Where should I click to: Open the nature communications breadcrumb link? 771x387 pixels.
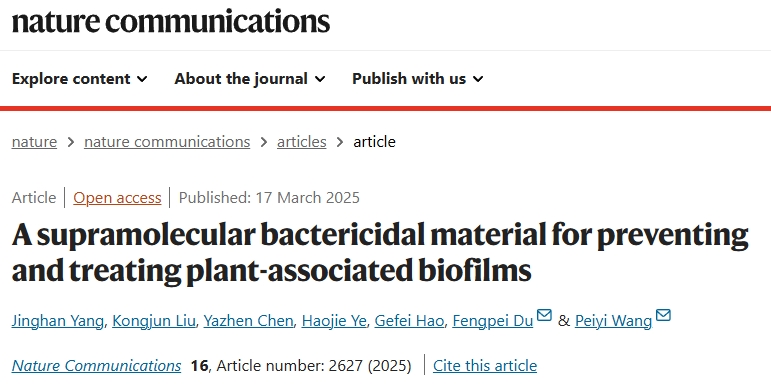167,142
